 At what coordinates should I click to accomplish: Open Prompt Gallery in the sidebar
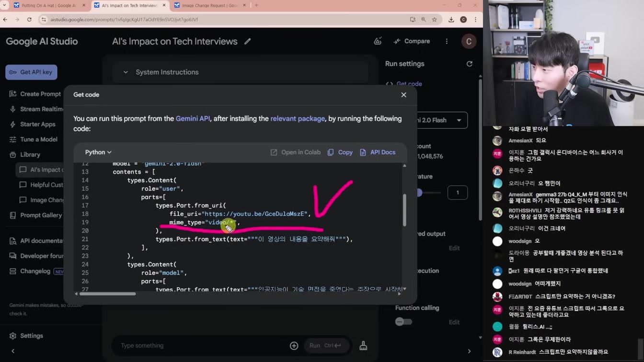[35, 215]
